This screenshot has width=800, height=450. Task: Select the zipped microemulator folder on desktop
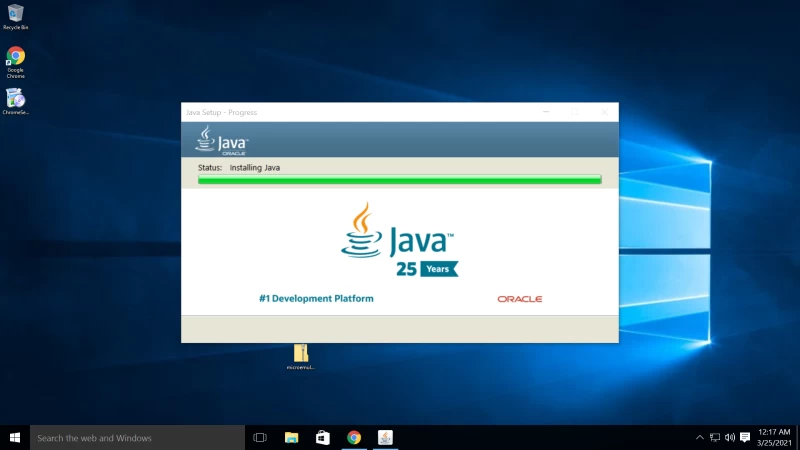tap(300, 354)
